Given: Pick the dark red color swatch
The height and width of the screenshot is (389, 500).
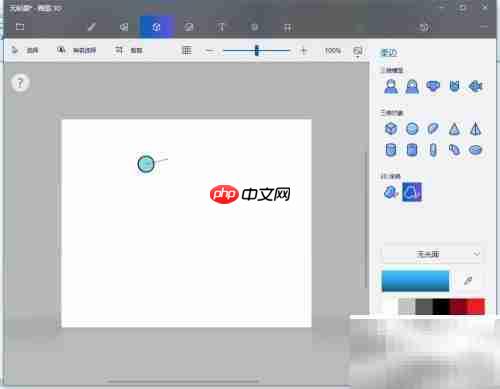Looking at the screenshot, I should click(459, 306).
